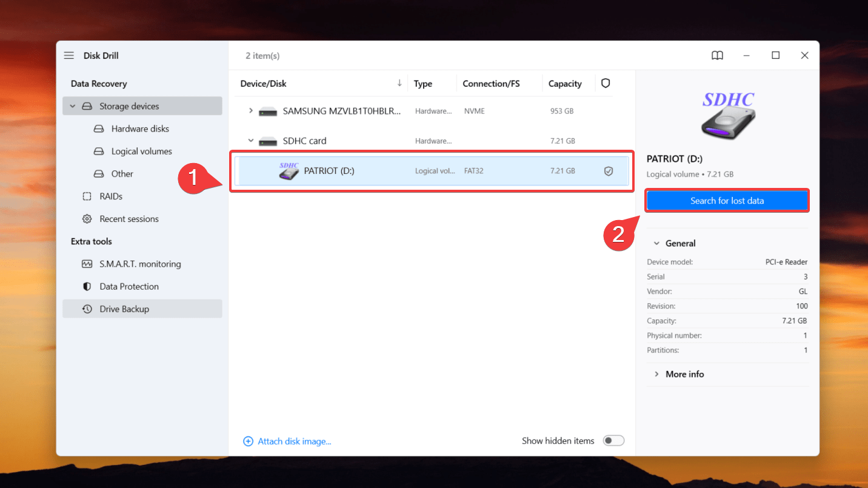
Task: Select the SDHC card disk name
Action: pos(304,141)
